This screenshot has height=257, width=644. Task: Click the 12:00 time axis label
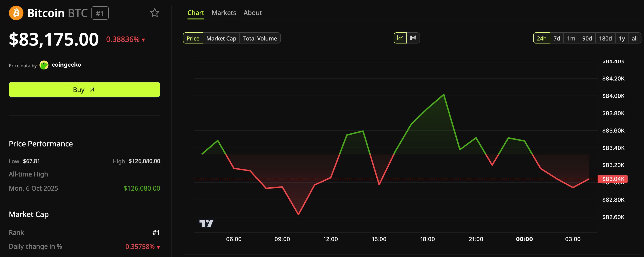[330, 239]
